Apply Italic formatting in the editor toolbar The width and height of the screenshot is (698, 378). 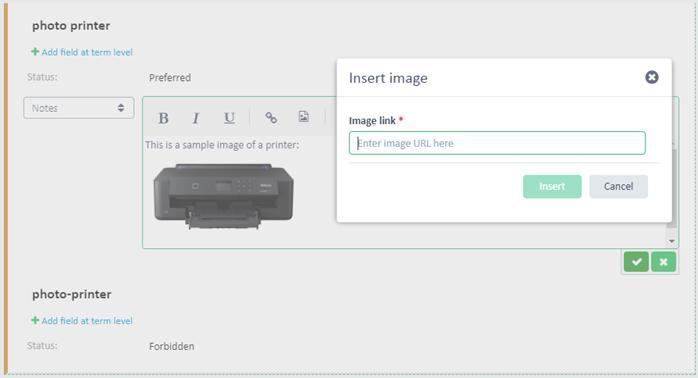coord(196,118)
